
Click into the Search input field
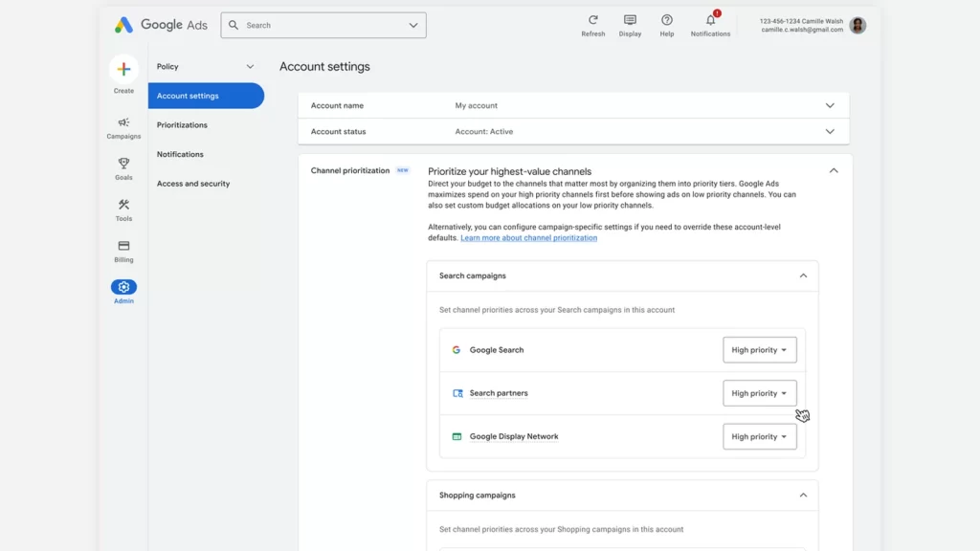(323, 25)
